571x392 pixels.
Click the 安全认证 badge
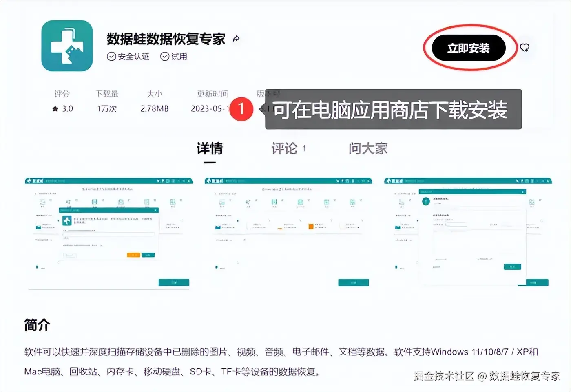128,57
